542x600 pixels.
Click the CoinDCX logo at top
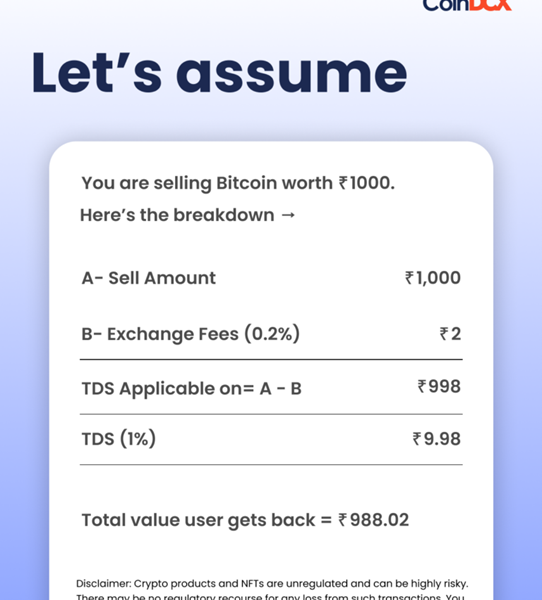pyautogui.click(x=467, y=5)
